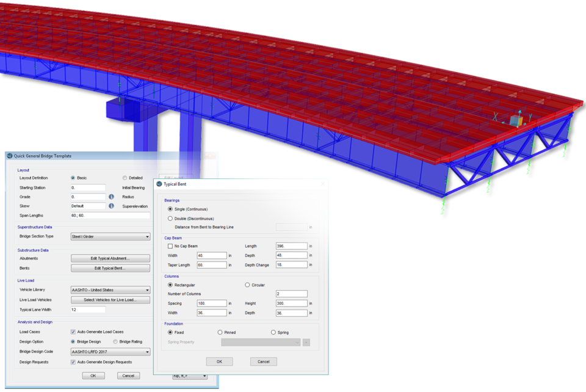Screen dimensions: 586x392
Task: Choose Circular column shape
Action: pyautogui.click(x=247, y=285)
